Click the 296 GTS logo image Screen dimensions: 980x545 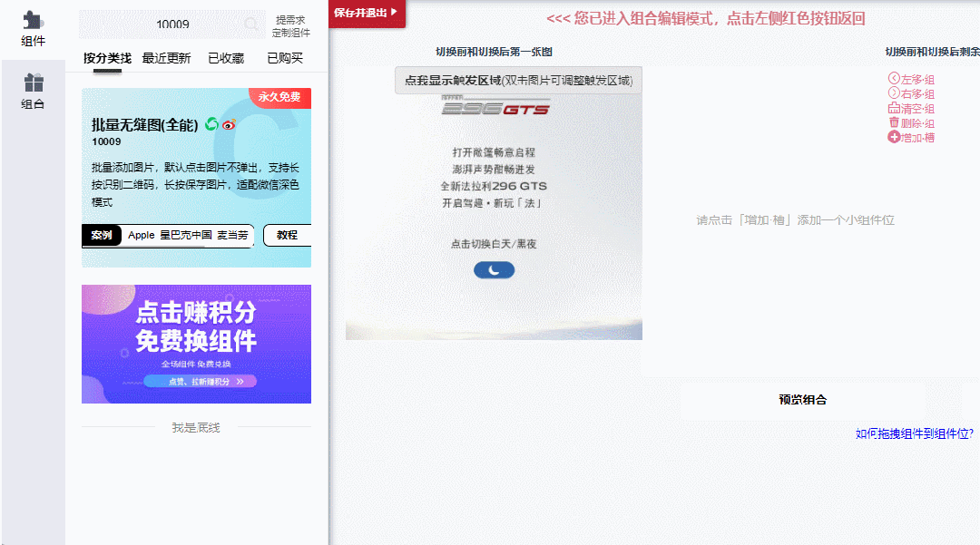(495, 107)
